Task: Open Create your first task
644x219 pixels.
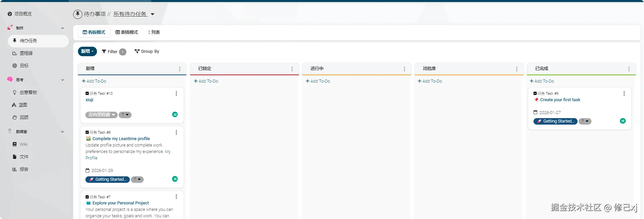Action: 560,100
